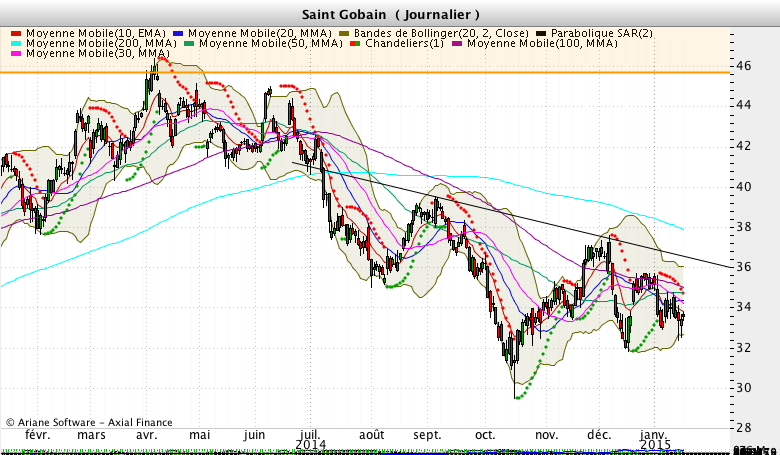Click the magenta Moyenne Mobile(30, MMA) legend swatch
The height and width of the screenshot is (455, 780).
16,53
